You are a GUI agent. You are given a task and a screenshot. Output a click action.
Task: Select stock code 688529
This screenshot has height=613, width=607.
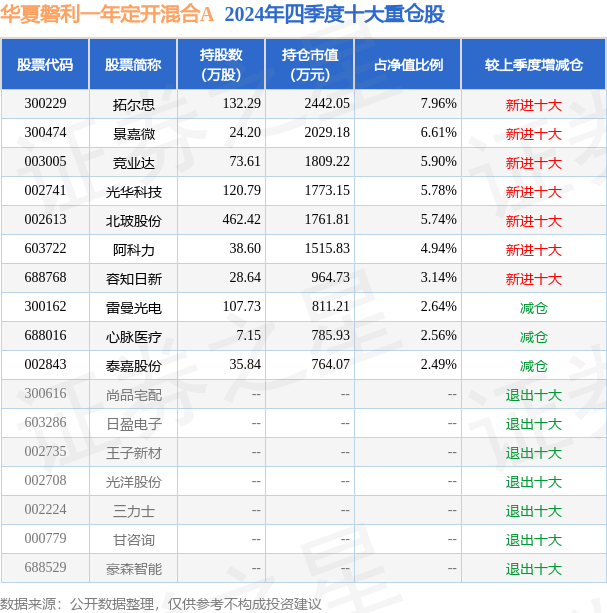point(45,566)
